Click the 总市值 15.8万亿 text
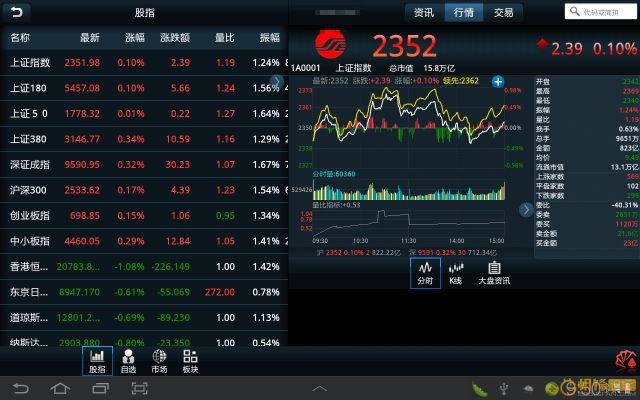 coord(422,68)
